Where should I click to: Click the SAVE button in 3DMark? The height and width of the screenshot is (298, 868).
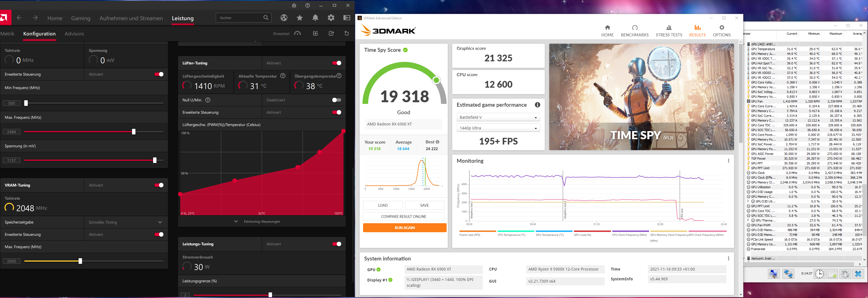(424, 205)
